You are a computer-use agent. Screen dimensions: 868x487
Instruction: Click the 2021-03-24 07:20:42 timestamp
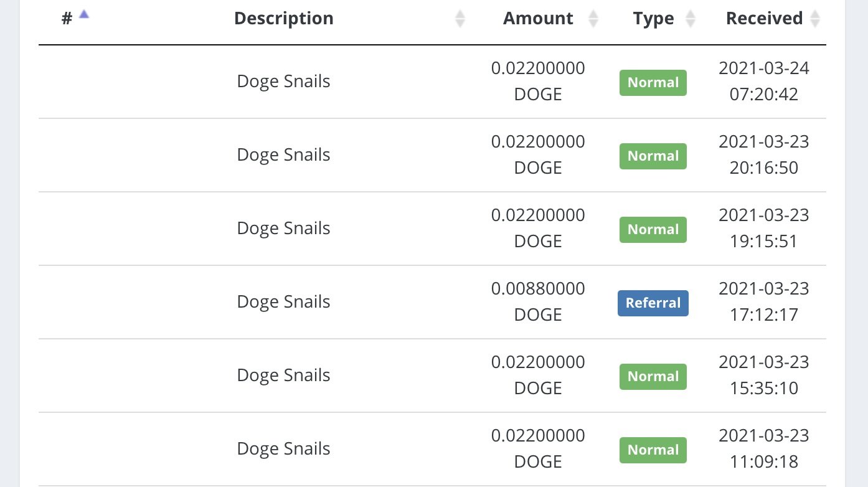pyautogui.click(x=764, y=81)
